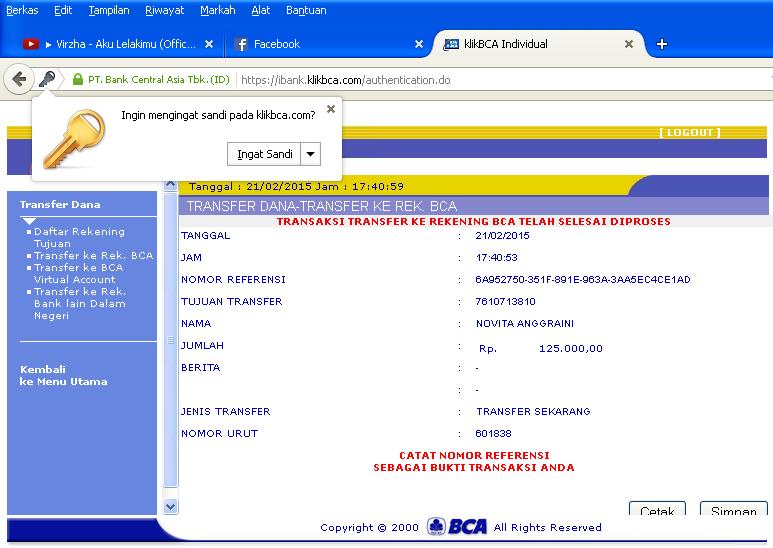Switch to the Facebook tab
773x548 pixels.
click(x=328, y=44)
